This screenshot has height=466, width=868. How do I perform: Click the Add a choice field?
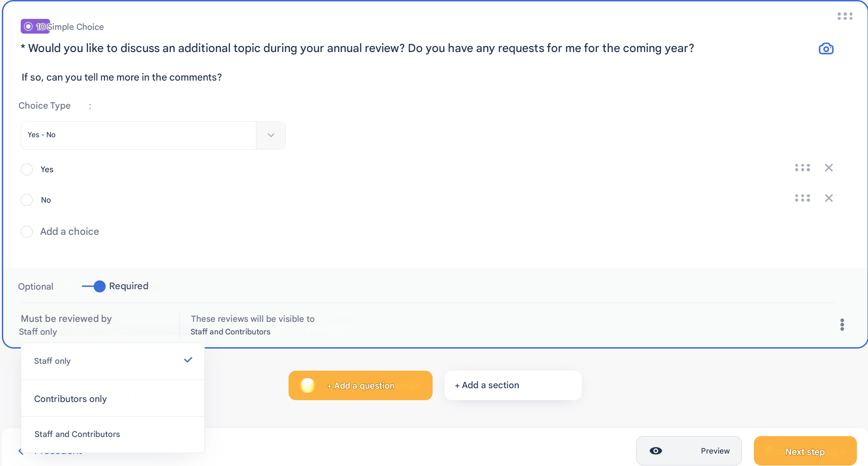(69, 232)
